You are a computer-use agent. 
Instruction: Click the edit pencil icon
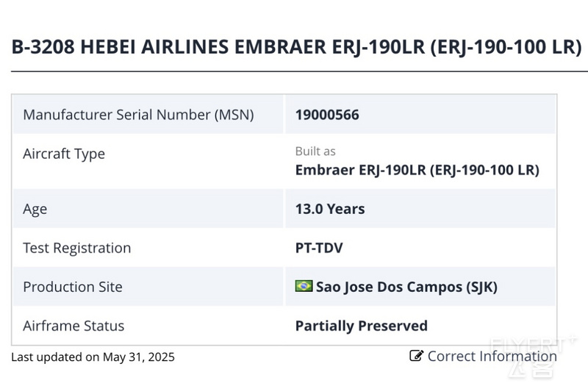[x=416, y=355]
